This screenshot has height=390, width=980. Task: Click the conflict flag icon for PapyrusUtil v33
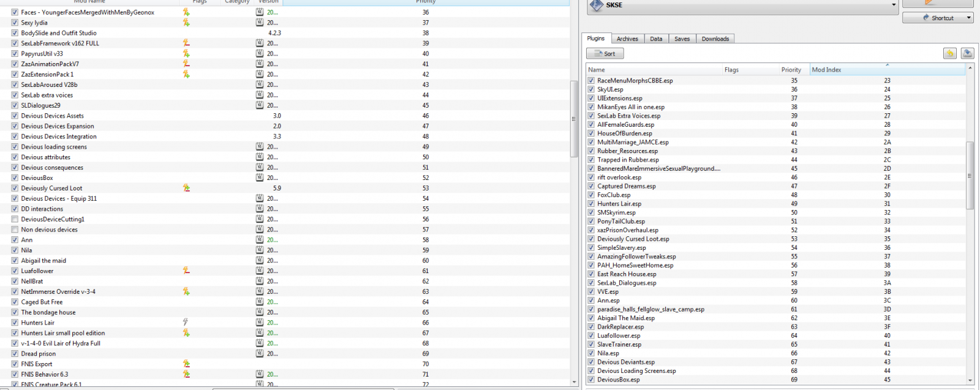click(186, 54)
